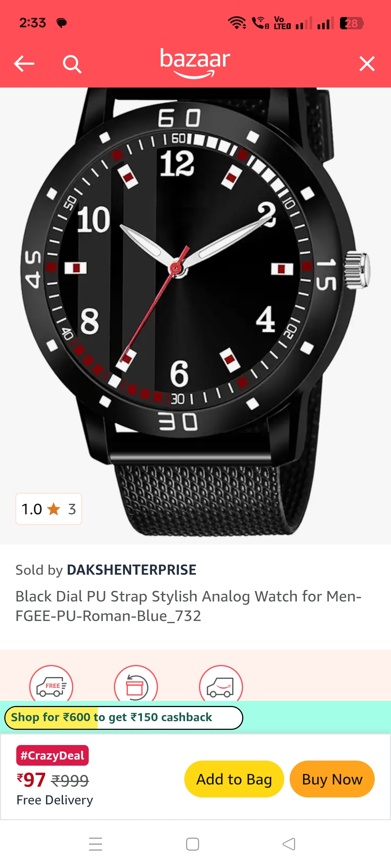Click Add to Bag button
391x868 pixels.
coord(234,779)
